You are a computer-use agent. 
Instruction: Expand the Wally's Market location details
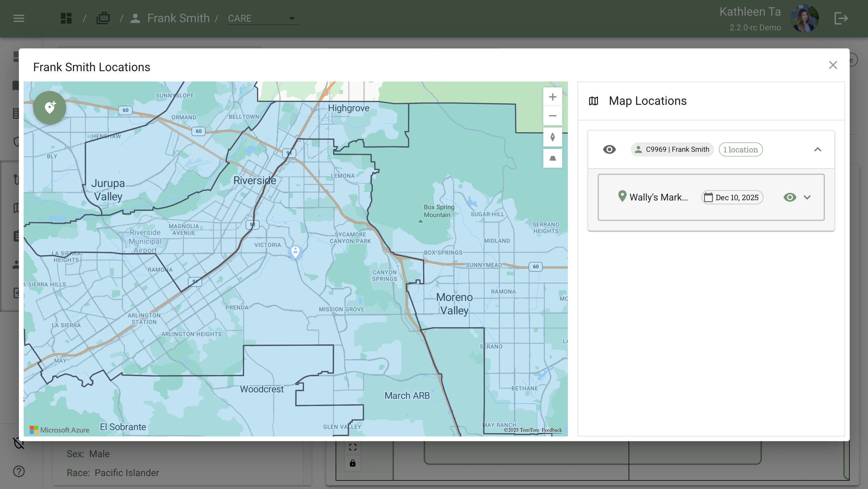807,197
